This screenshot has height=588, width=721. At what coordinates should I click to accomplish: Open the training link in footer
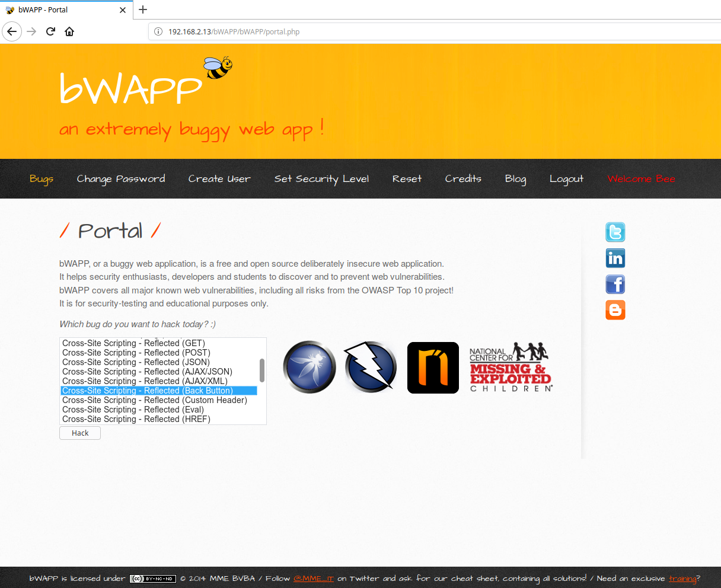682,579
